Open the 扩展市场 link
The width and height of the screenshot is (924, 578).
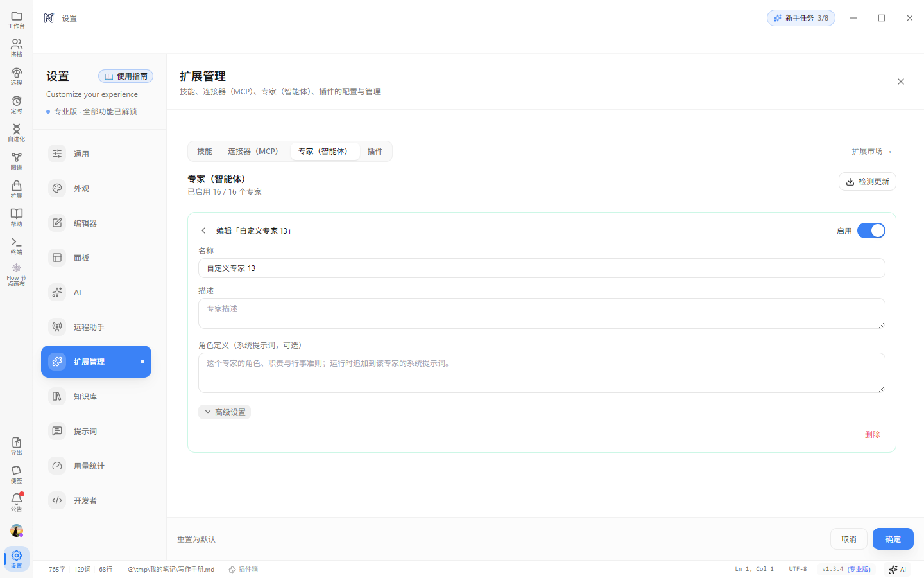(x=871, y=152)
